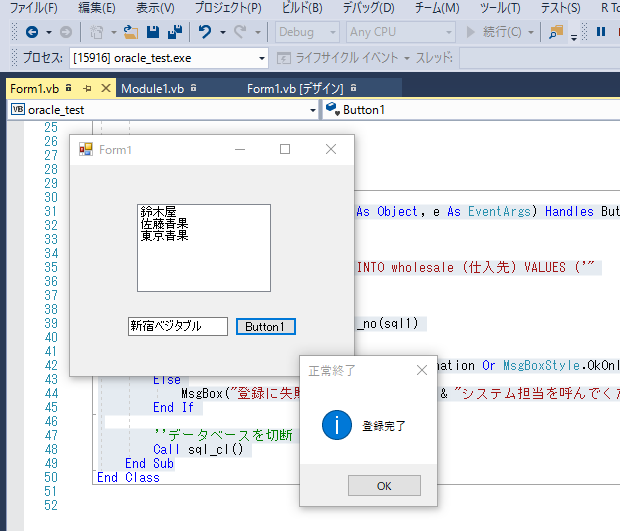Click OK in the 登録完了 dialog
620x531 pixels.
coord(384,485)
